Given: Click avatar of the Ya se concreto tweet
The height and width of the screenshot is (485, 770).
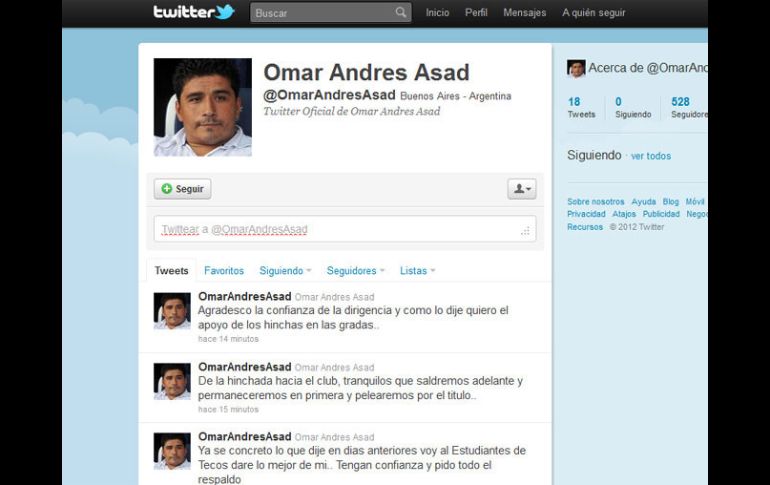Looking at the screenshot, I should click(x=172, y=451).
